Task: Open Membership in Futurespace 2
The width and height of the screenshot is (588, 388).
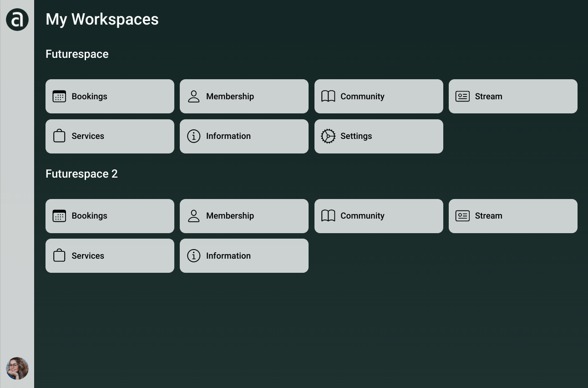Action: tap(244, 216)
